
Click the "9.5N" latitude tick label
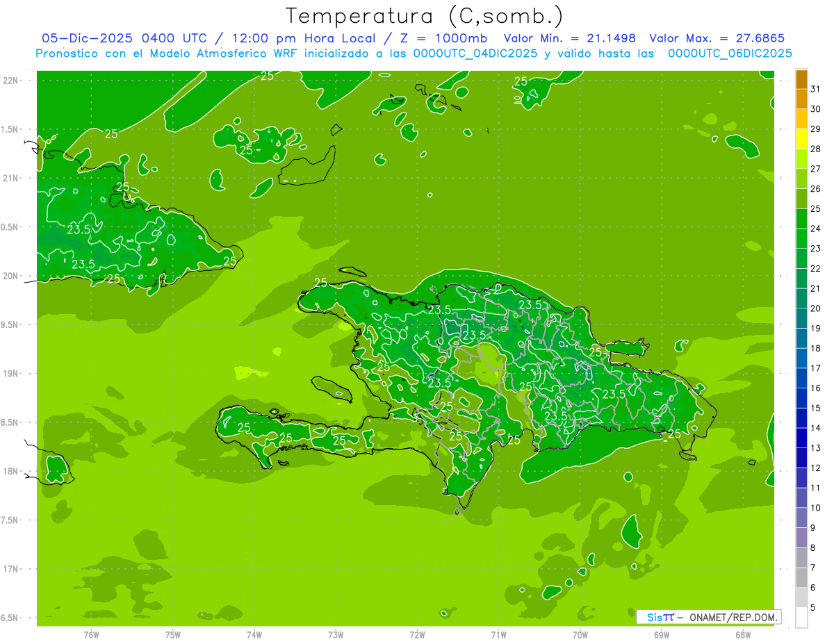[x=11, y=324]
